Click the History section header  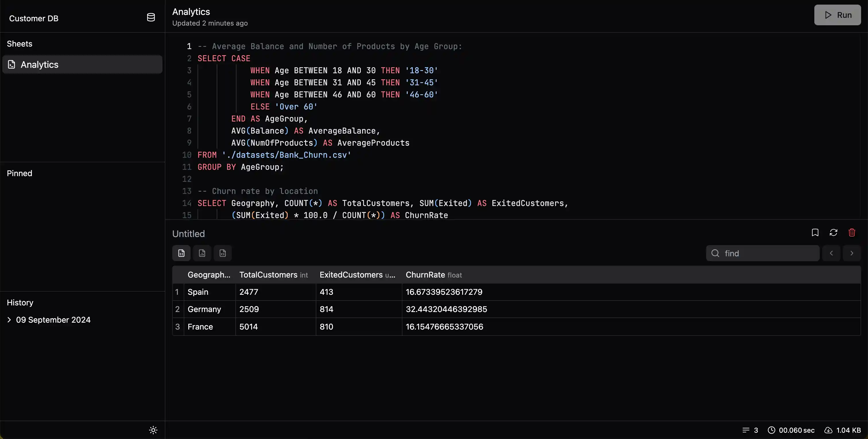20,303
